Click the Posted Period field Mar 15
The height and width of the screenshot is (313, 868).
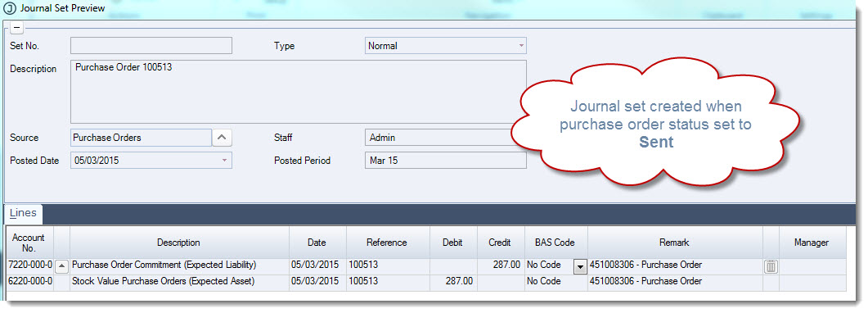[446, 161]
